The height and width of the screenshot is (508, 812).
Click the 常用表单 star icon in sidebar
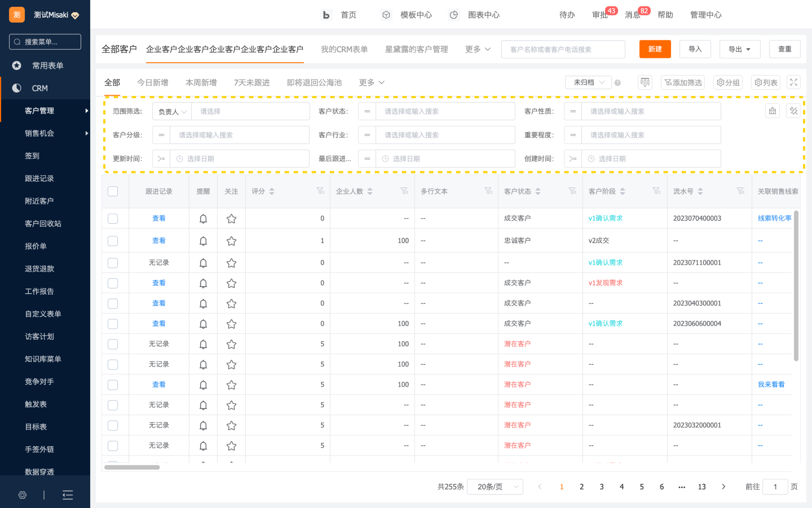pyautogui.click(x=17, y=65)
